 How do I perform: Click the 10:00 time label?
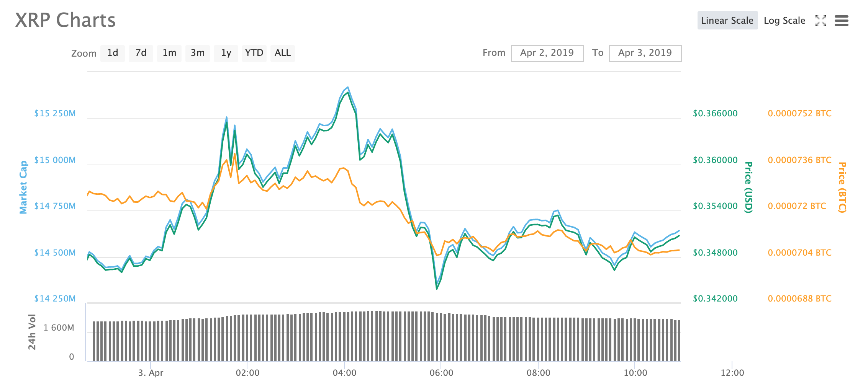coord(635,373)
